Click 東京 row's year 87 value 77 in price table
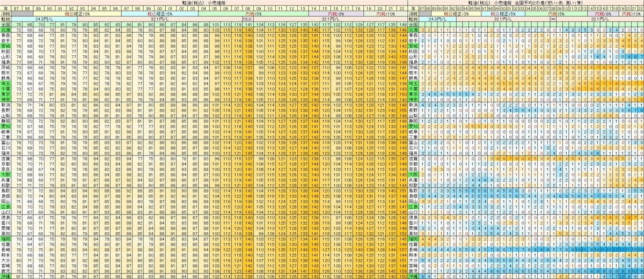 click(x=18, y=94)
